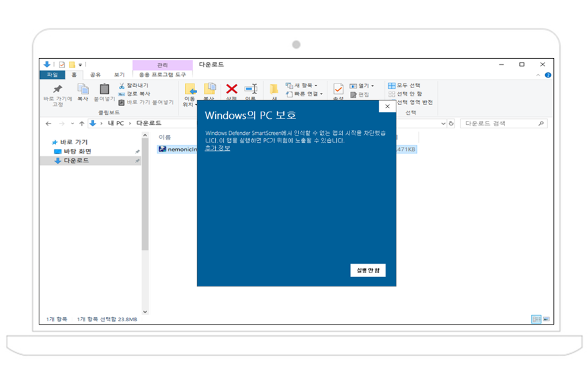
Task: Select 다운로드 in the navigation pane
Action: (x=90, y=160)
